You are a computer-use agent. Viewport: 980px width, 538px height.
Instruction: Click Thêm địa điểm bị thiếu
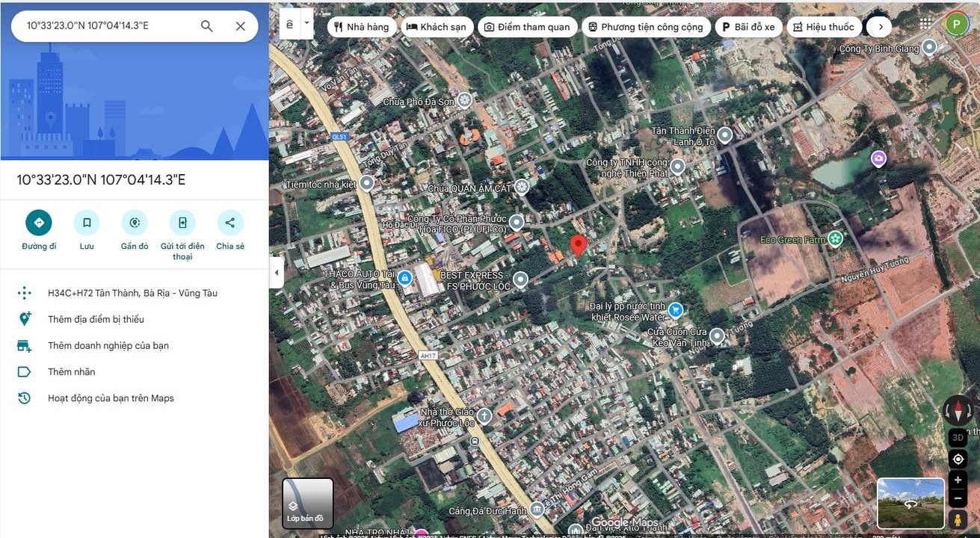coord(96,319)
